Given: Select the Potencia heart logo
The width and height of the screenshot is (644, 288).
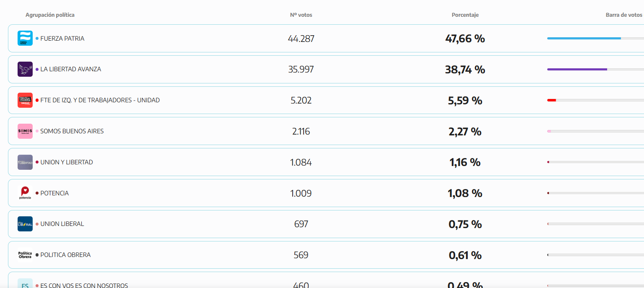Looking at the screenshot, I should click(x=25, y=193).
